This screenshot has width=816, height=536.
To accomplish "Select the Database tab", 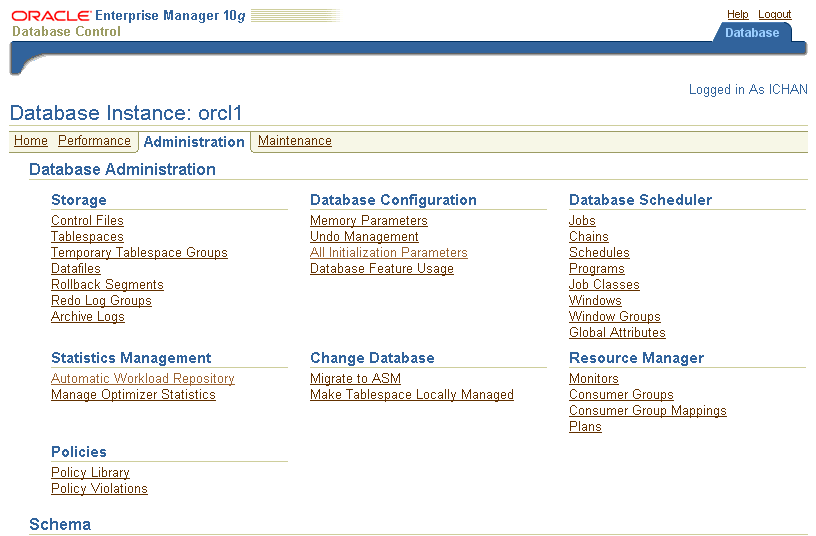I will (752, 33).
